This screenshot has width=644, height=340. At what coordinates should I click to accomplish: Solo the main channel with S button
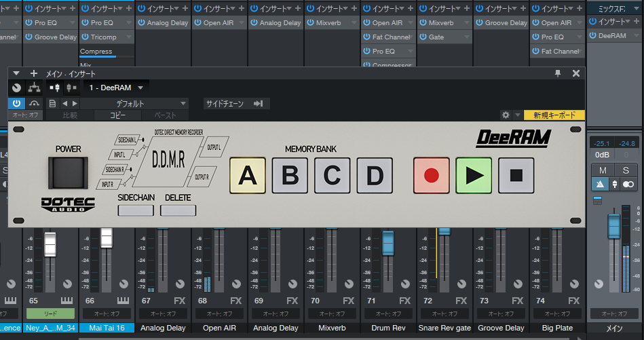click(626, 170)
